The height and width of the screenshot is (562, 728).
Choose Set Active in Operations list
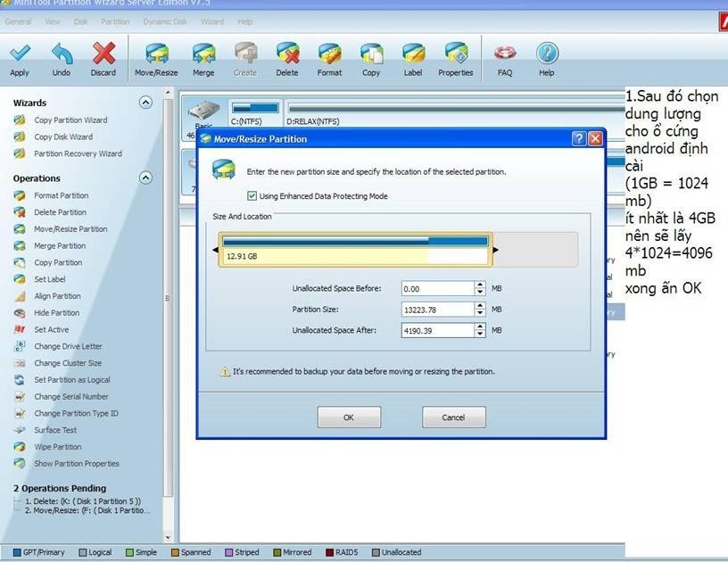[51, 329]
